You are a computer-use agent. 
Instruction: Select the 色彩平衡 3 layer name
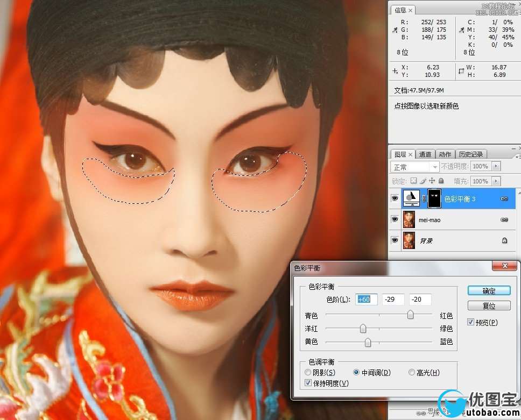click(460, 198)
